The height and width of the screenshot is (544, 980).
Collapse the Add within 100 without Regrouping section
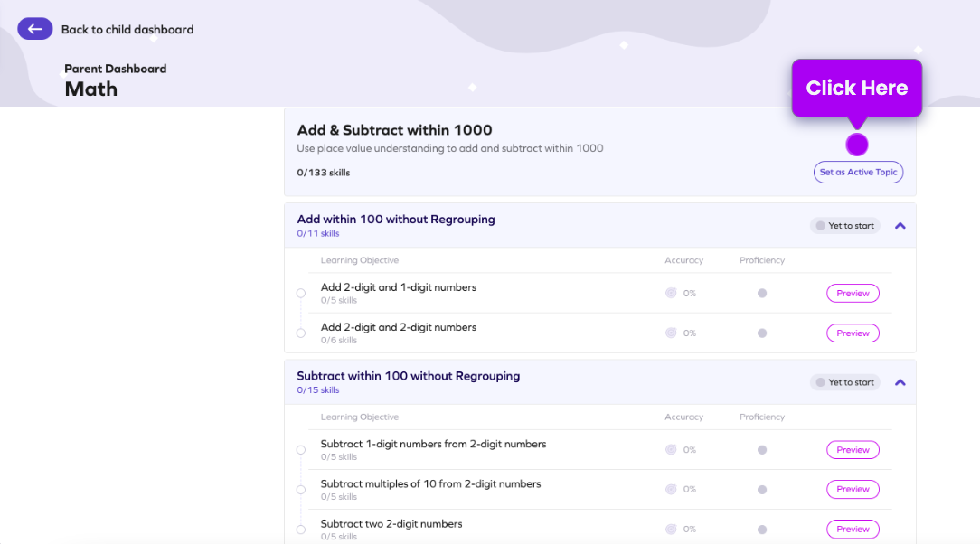pos(900,226)
